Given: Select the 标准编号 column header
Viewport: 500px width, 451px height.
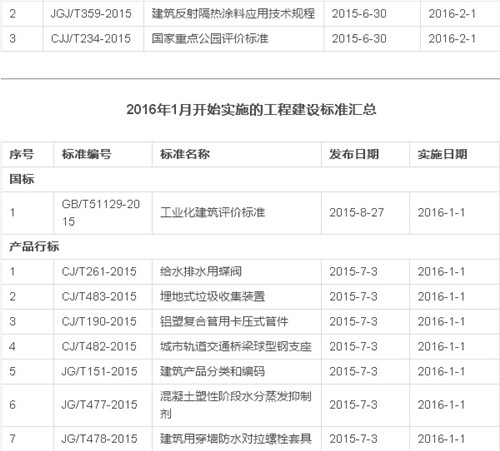Looking at the screenshot, I should (x=87, y=154).
